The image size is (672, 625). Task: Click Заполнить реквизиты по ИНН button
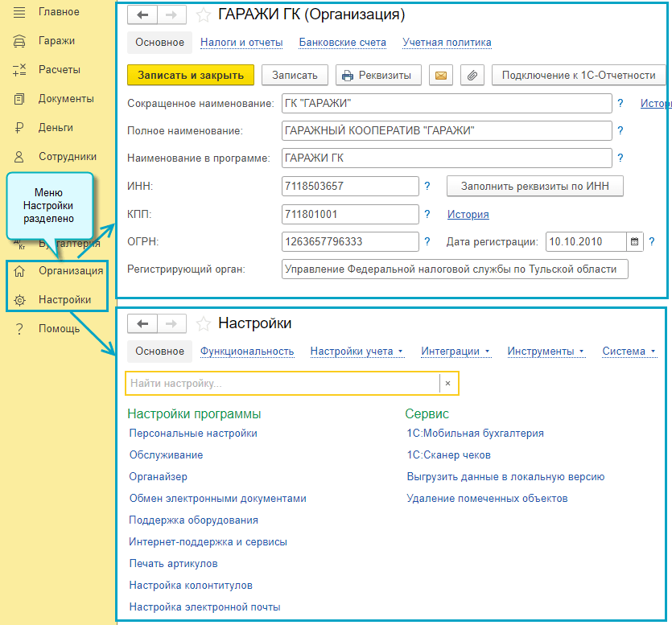click(x=534, y=187)
